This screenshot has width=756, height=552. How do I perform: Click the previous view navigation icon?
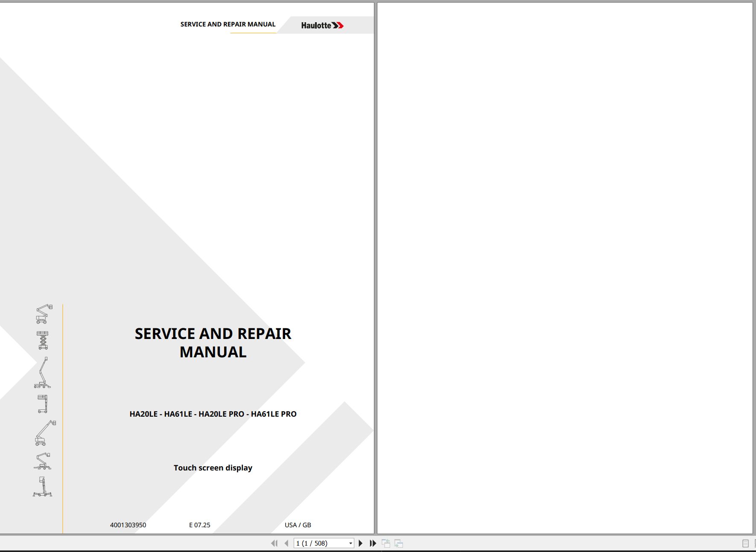[x=386, y=543]
